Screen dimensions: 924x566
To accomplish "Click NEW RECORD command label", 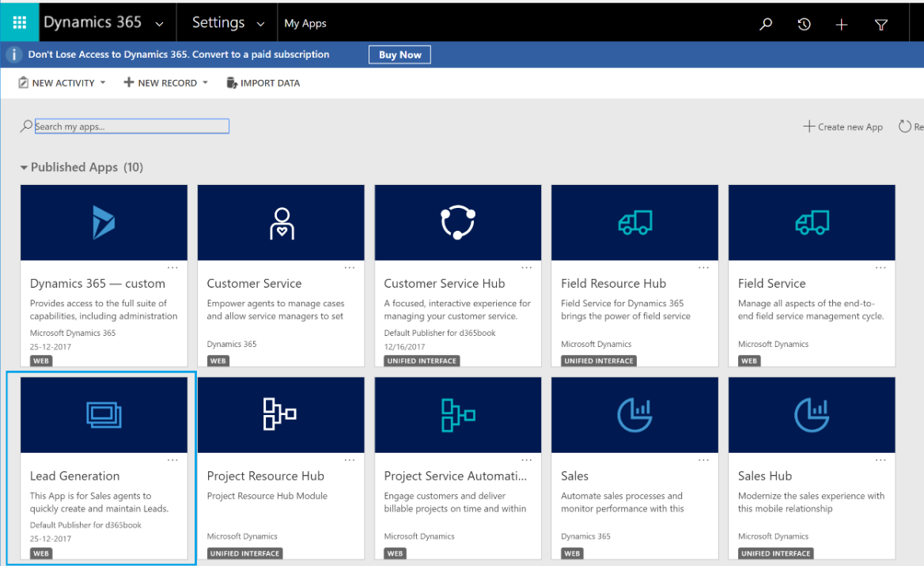I will click(x=168, y=83).
